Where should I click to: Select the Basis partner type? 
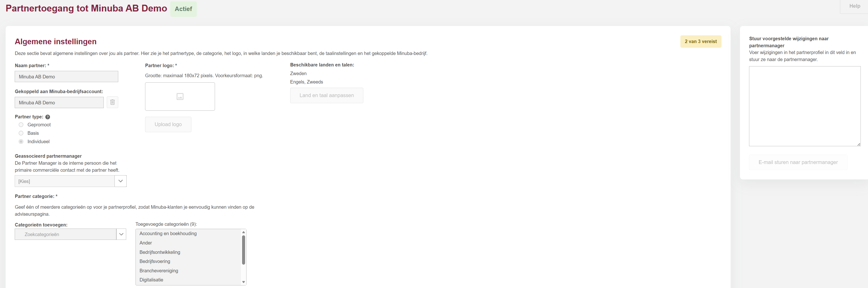coord(21,133)
